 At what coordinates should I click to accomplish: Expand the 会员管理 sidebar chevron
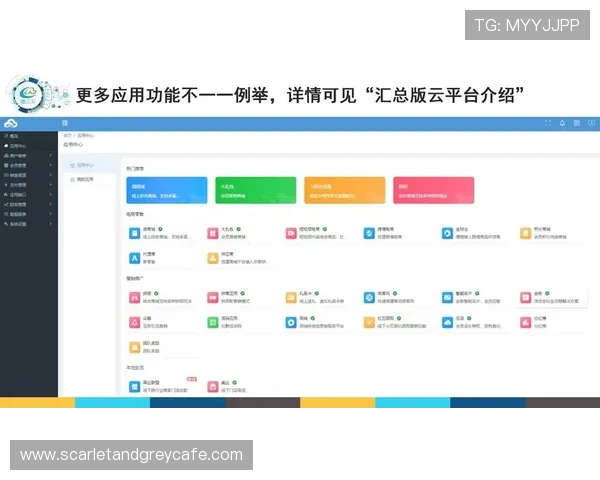point(51,165)
